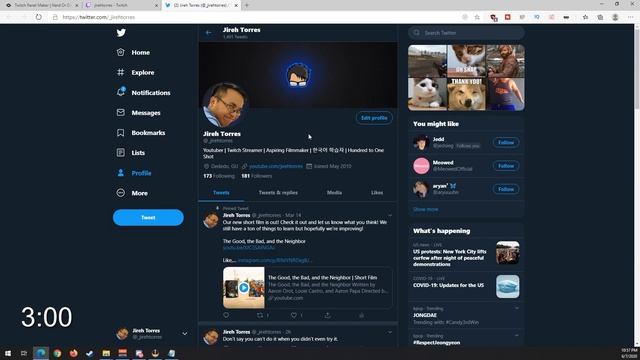
Task: Switch to the Likes tab
Action: click(377, 193)
